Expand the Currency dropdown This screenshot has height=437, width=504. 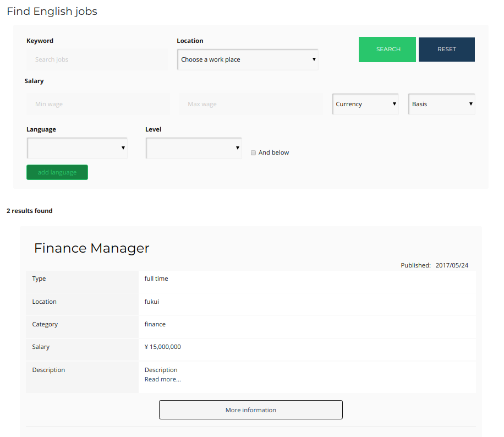click(365, 104)
